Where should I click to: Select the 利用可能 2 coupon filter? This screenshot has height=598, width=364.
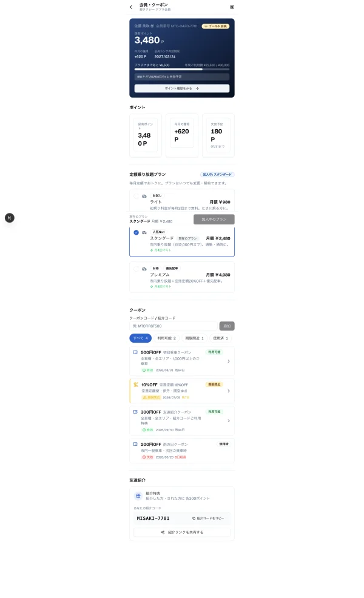coord(166,338)
